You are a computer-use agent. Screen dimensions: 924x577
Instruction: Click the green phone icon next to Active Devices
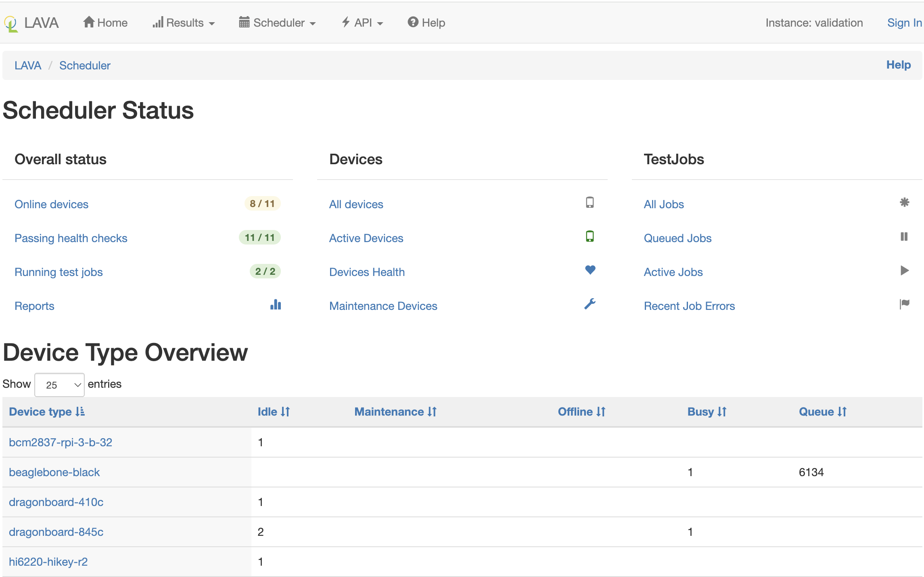590,237
